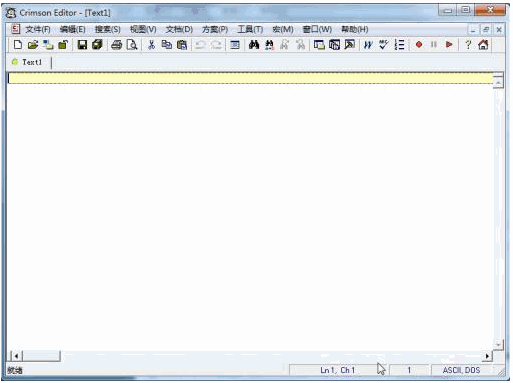The image size is (513, 383).
Task: Open the 文件(F) menu
Action: 38,30
